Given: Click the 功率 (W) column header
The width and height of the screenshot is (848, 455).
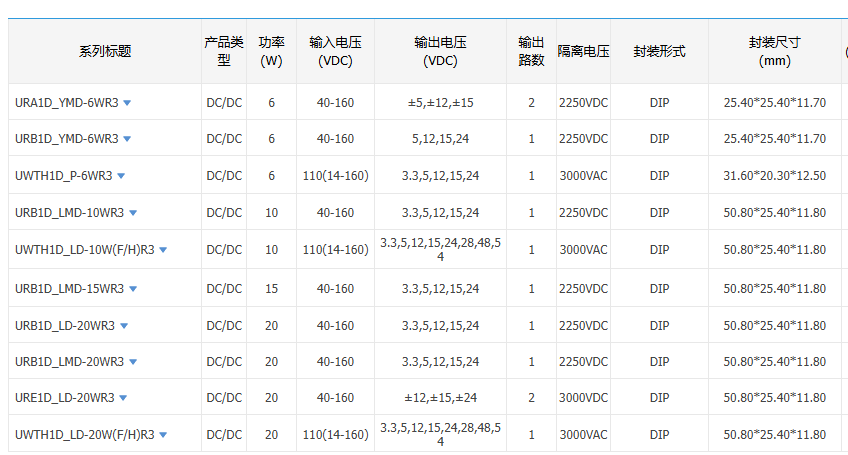Looking at the screenshot, I should tap(271, 52).
